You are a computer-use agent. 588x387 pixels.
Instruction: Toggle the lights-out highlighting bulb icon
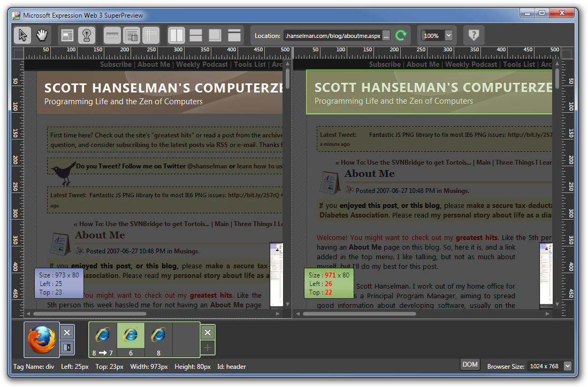(87, 35)
